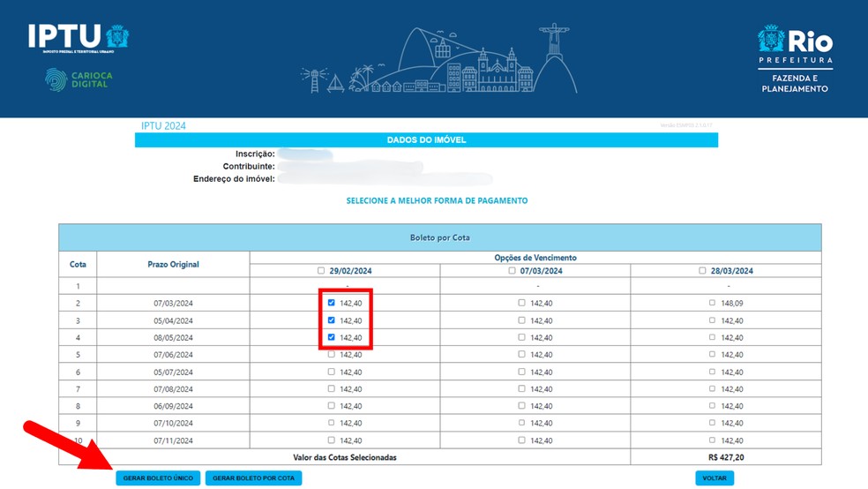Click the original due date 08/05/2024
This screenshot has height=489, width=868.
pos(173,338)
